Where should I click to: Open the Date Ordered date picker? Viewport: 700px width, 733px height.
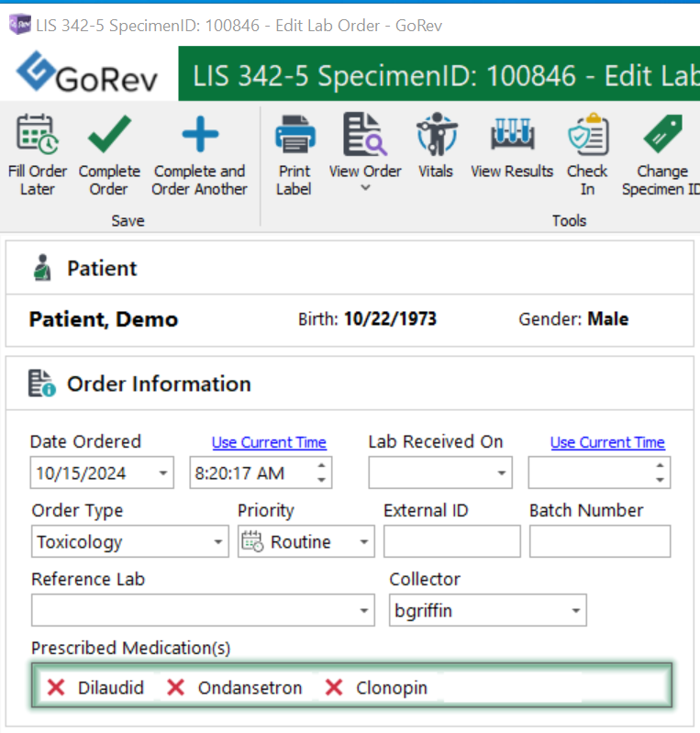coord(163,473)
